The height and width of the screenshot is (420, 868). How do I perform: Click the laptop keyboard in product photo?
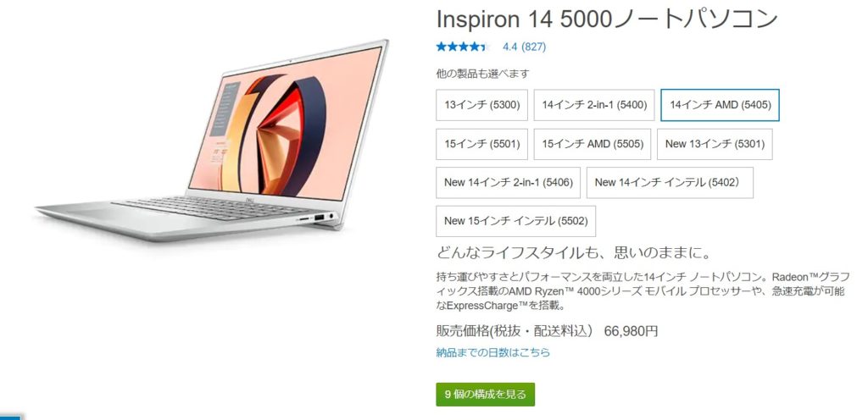pos(210,207)
